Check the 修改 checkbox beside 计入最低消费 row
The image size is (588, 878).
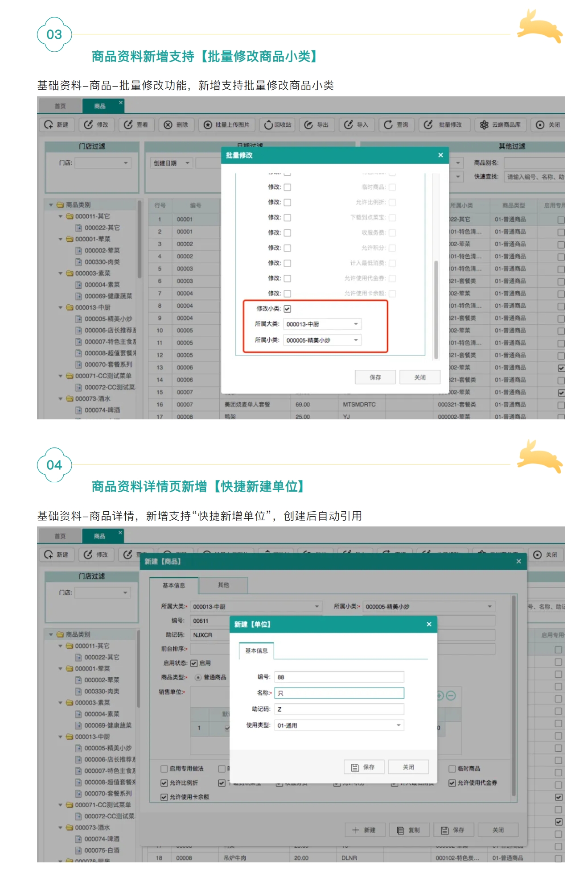pos(288,263)
